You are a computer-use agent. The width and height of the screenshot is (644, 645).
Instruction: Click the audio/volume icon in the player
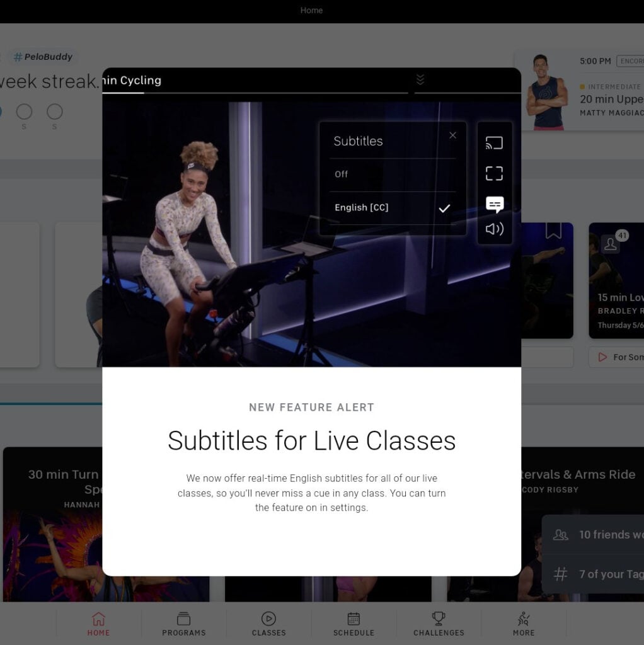point(495,229)
